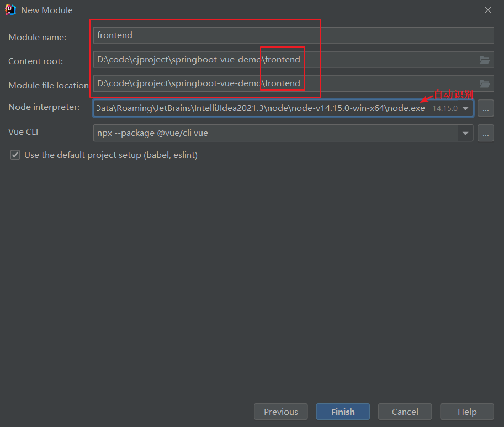Click the Vue CLI label

[x=23, y=132]
